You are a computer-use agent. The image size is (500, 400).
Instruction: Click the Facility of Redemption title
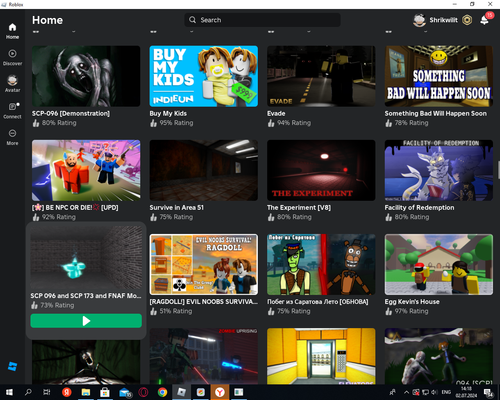coord(419,207)
